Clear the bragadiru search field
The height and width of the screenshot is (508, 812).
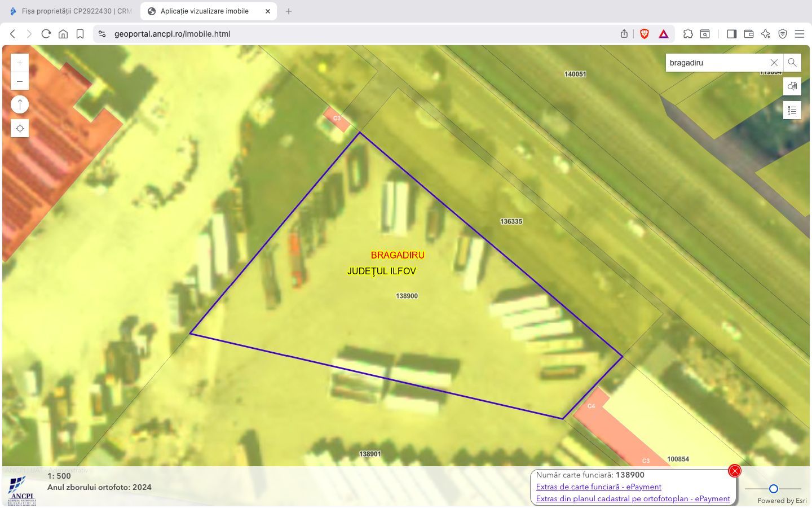point(773,63)
